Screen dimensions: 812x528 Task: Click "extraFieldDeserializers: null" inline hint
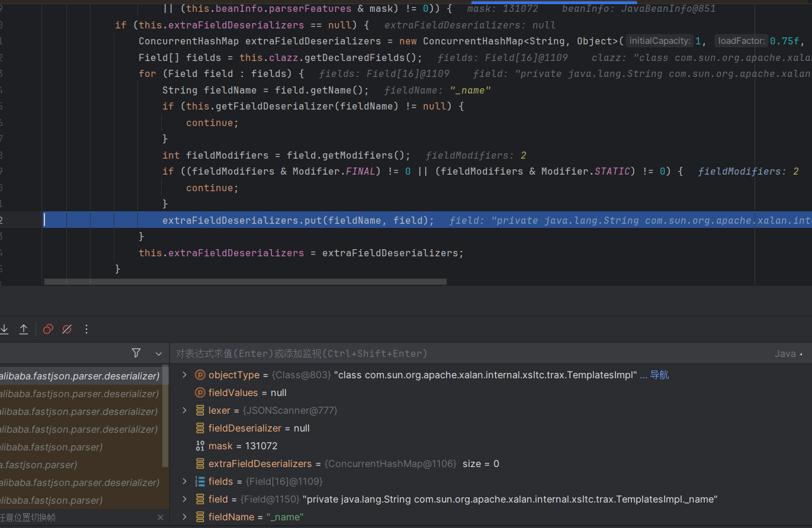470,25
